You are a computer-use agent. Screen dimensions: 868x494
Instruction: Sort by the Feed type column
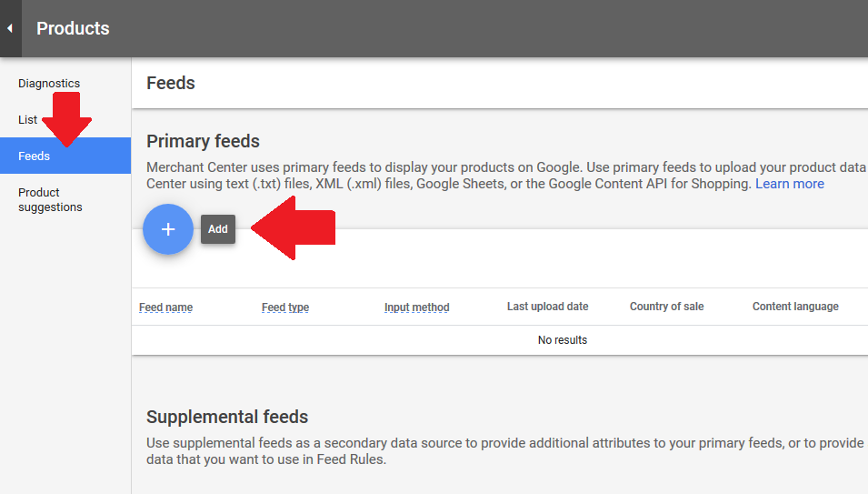pyautogui.click(x=285, y=307)
